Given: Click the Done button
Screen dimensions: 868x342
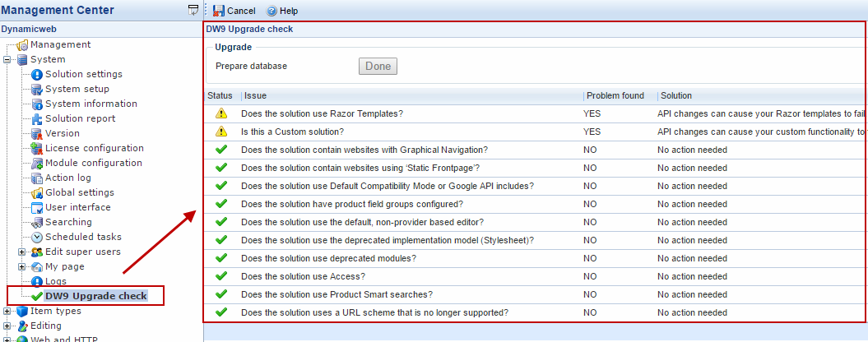Looking at the screenshot, I should tap(378, 67).
